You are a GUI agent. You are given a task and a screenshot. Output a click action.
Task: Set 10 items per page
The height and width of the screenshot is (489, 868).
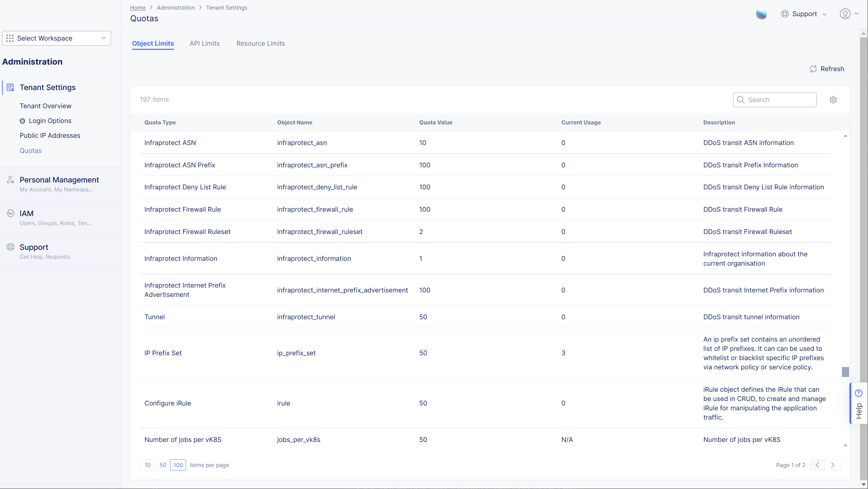tap(148, 465)
